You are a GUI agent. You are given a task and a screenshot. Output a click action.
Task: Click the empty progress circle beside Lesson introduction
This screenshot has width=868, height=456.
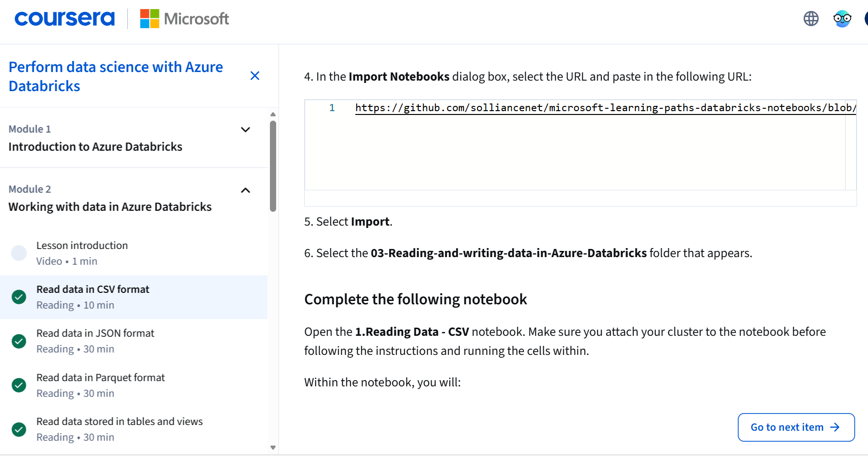[19, 253]
